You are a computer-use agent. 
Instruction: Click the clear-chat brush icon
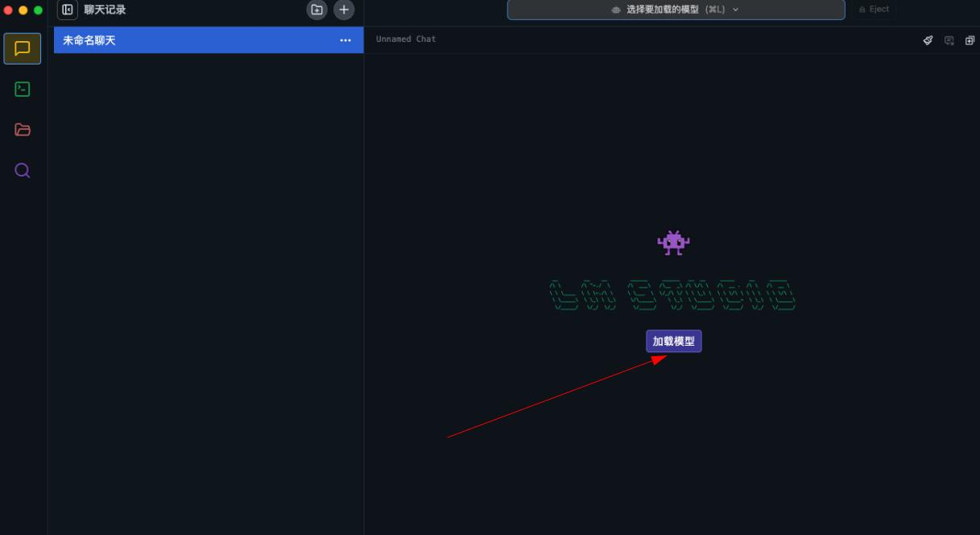(x=928, y=40)
